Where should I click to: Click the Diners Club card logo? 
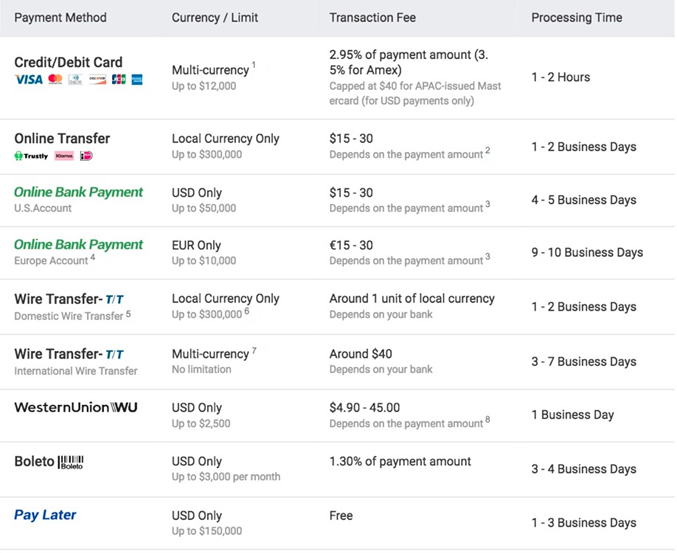click(x=75, y=80)
